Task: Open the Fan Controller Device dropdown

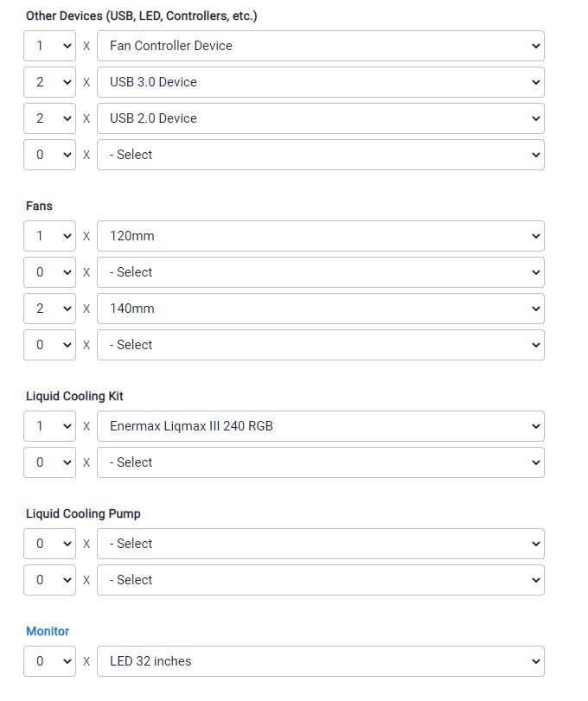Action: (320, 46)
